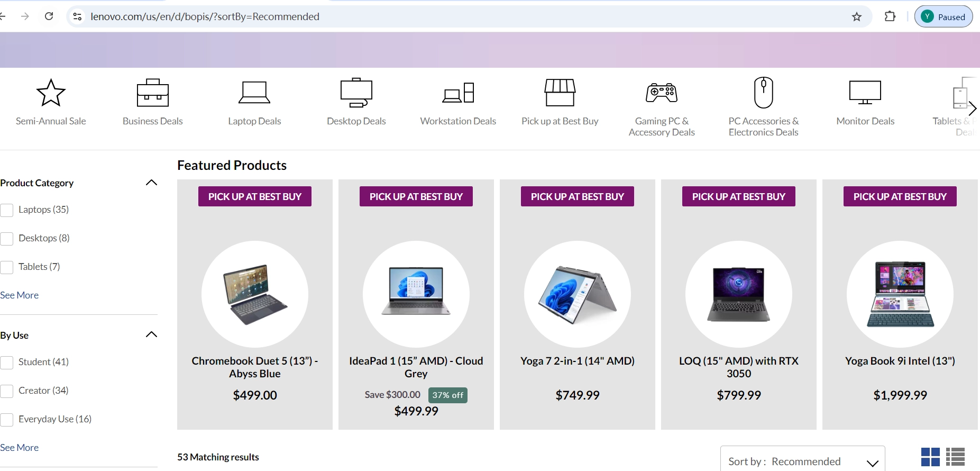Open IdeaPad 1 (15" AMD) Cloud Grey title

click(x=416, y=367)
